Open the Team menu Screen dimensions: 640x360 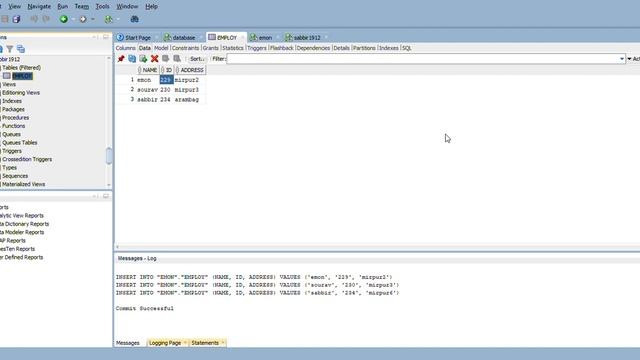click(x=82, y=7)
